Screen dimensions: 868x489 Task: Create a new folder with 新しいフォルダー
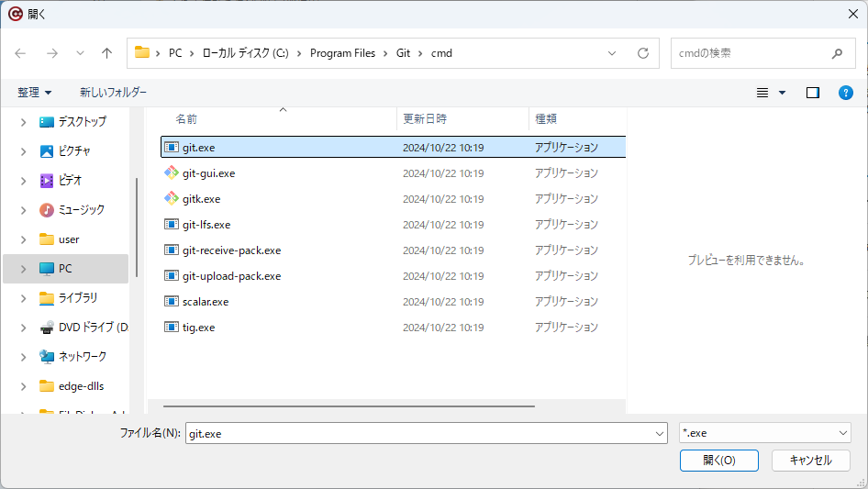(113, 93)
